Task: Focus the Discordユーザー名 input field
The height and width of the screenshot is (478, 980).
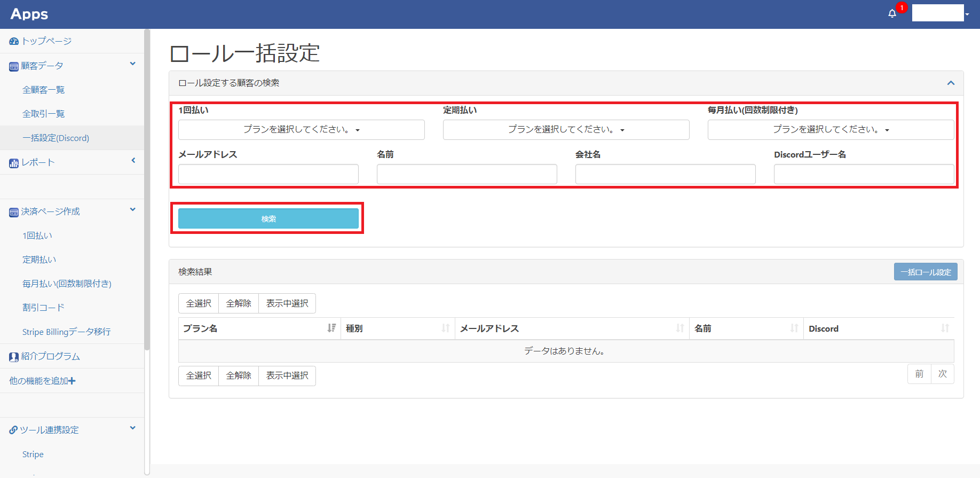Action: (x=864, y=174)
